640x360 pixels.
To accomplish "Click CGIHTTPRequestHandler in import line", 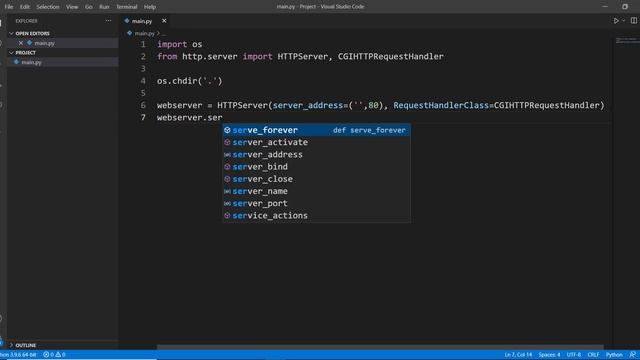I will 391,56.
